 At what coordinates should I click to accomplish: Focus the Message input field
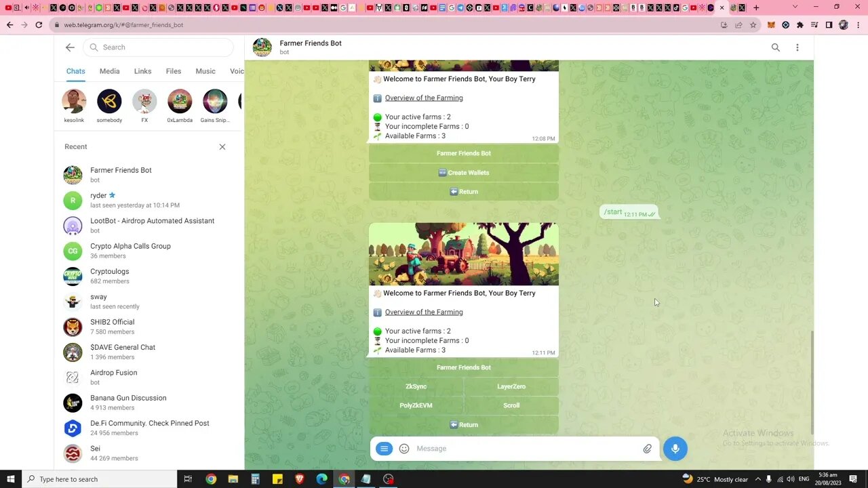(x=526, y=449)
